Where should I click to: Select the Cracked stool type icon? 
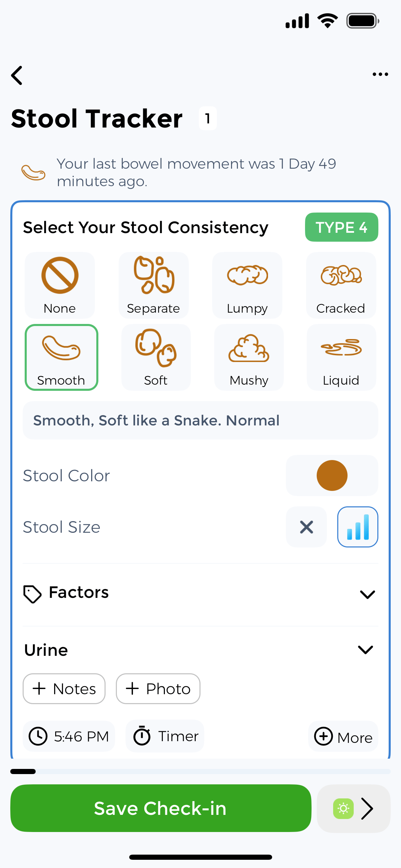(341, 275)
